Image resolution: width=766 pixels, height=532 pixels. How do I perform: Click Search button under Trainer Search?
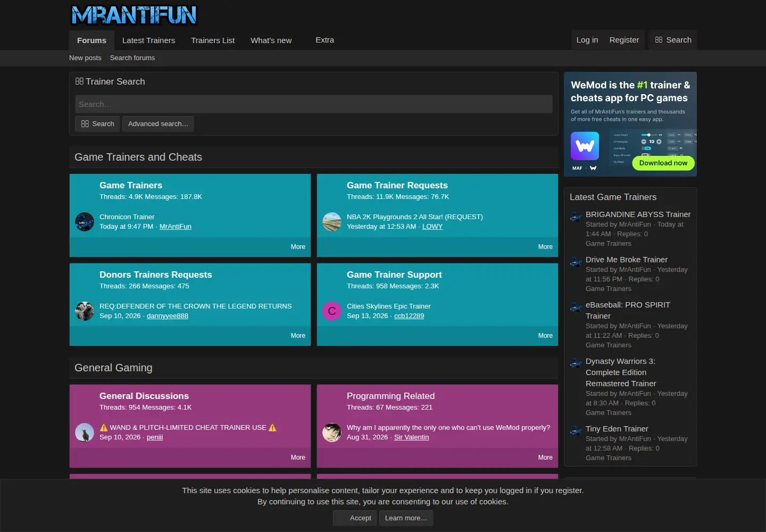pyautogui.click(x=97, y=124)
